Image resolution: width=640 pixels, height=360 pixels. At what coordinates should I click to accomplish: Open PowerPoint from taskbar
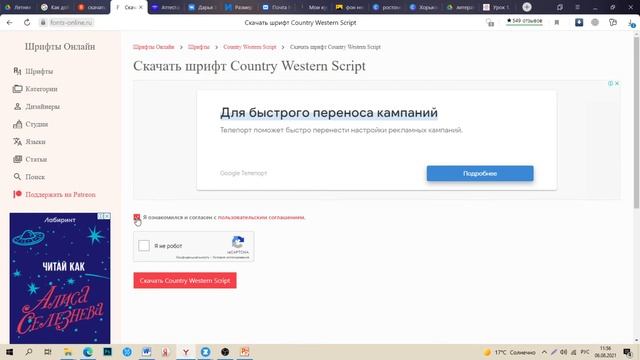point(244,352)
